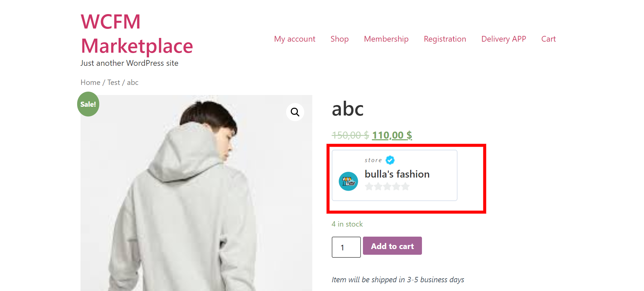Open the My account menu

tap(294, 39)
